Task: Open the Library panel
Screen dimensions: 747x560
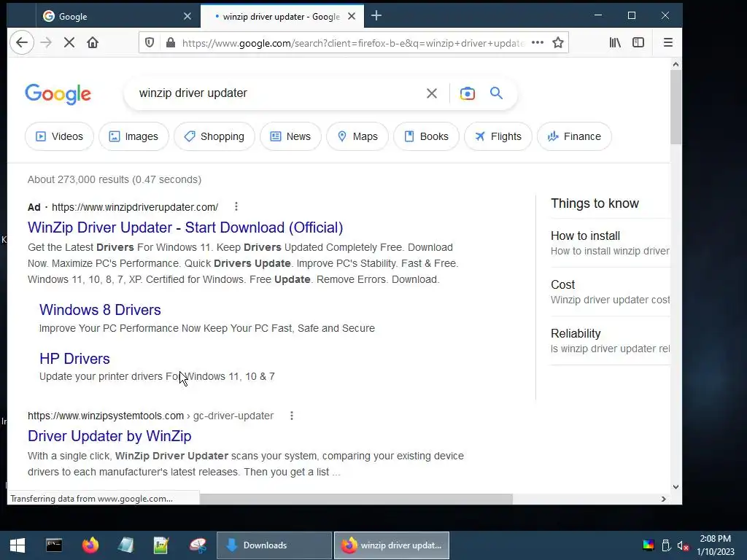Action: click(615, 42)
